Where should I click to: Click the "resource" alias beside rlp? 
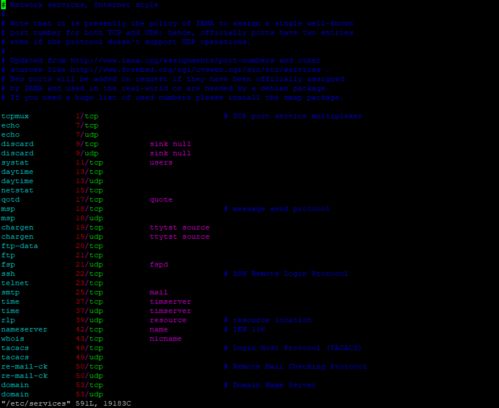(x=168, y=320)
